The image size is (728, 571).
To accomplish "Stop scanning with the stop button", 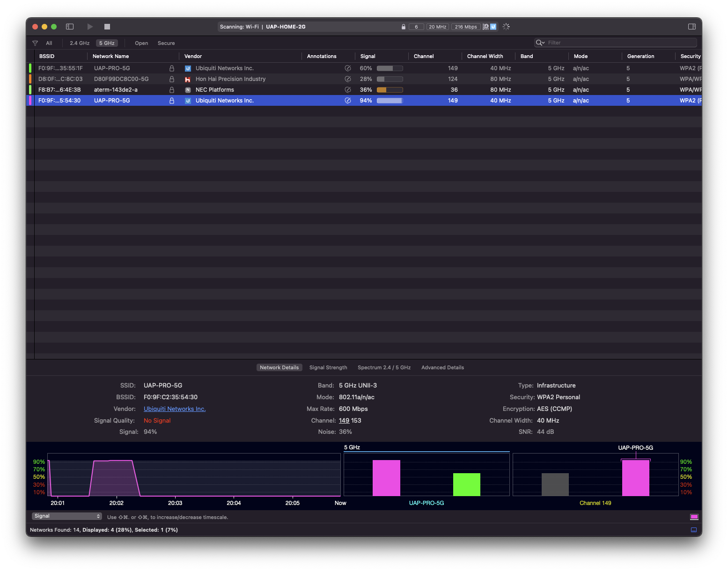I will coord(107,27).
